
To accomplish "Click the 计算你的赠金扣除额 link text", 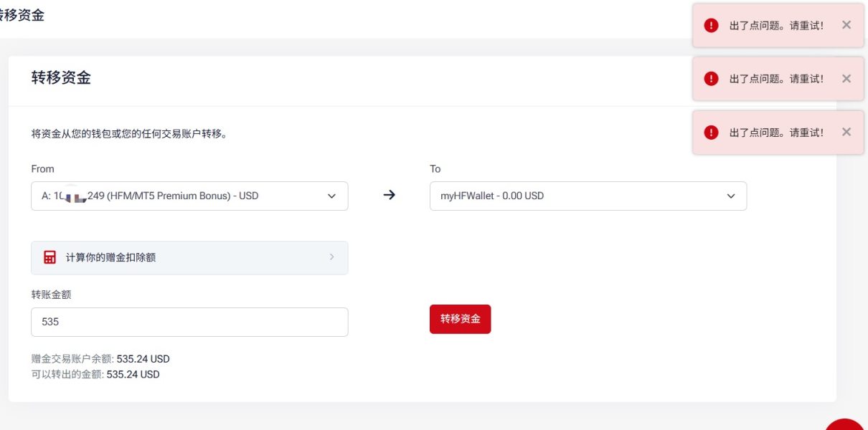I will 110,257.
